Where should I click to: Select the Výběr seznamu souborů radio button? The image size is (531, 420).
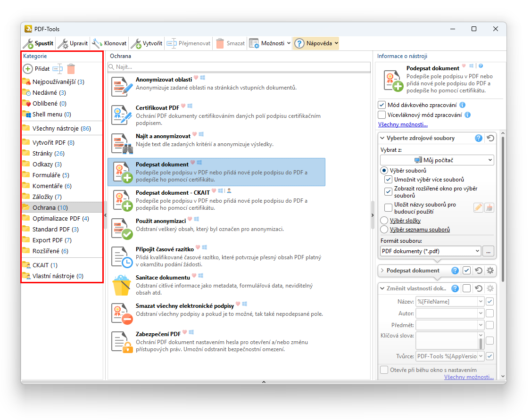[x=384, y=230]
